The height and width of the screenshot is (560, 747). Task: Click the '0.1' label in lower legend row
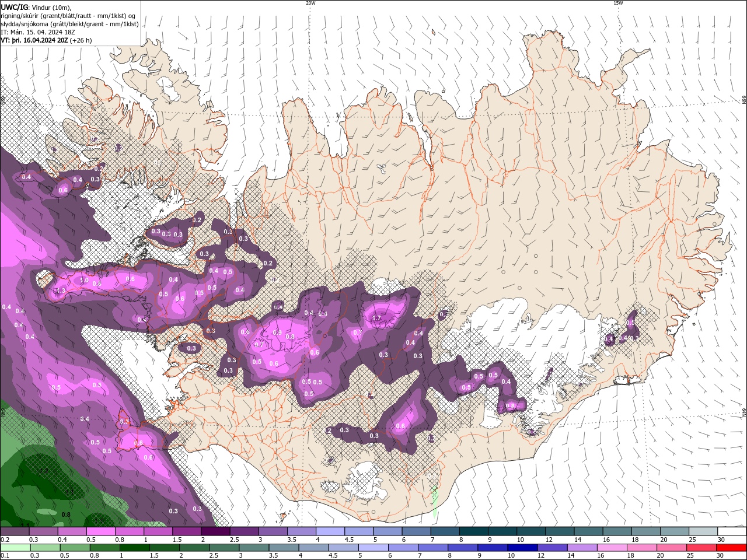(4, 556)
